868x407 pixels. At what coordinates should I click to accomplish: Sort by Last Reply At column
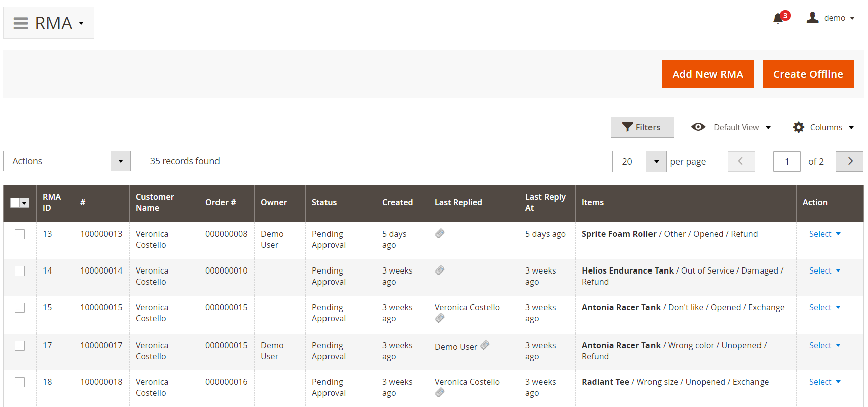pos(547,203)
